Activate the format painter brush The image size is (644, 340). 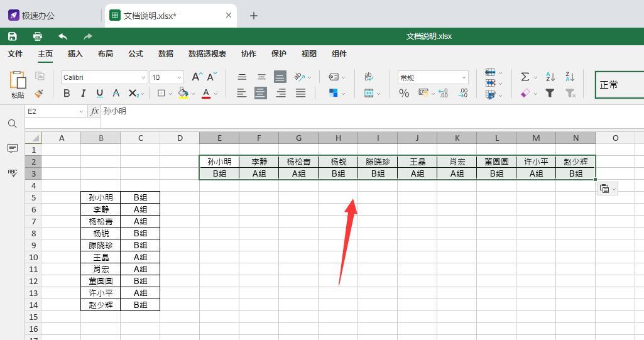click(39, 94)
